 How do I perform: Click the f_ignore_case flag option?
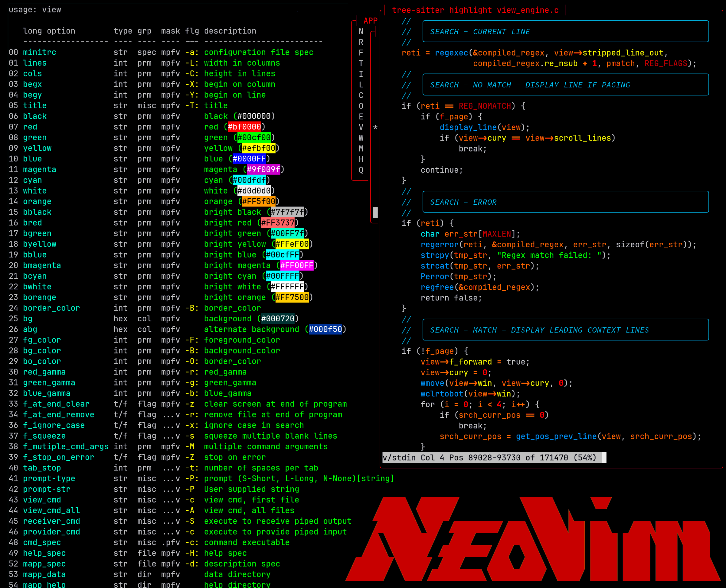(54, 425)
